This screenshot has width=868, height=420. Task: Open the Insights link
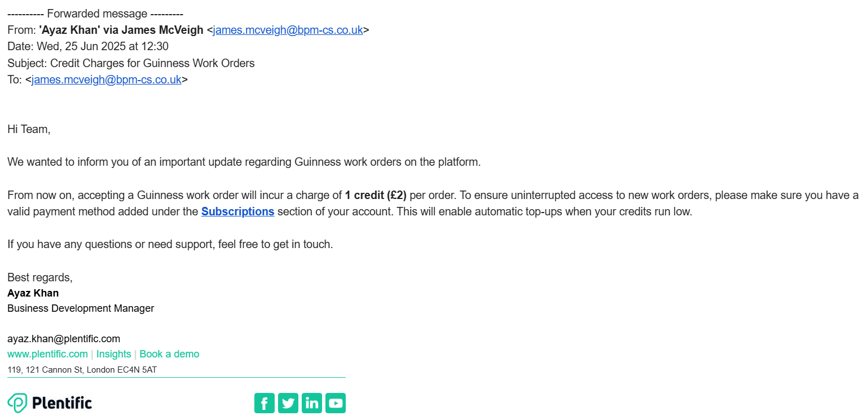tap(114, 354)
